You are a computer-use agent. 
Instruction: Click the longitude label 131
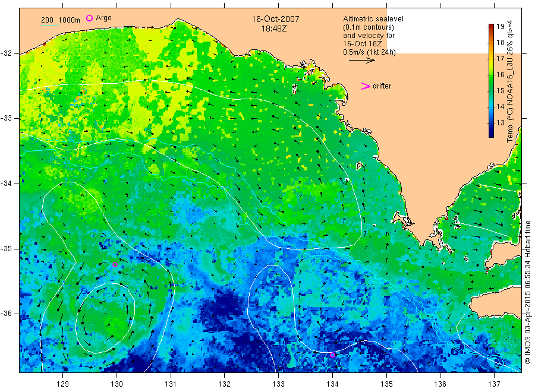pos(171,384)
